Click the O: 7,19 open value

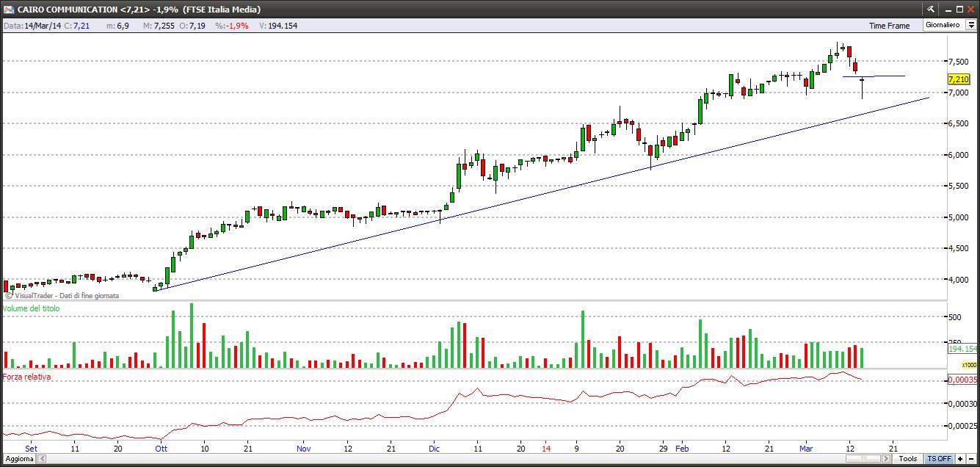pyautogui.click(x=193, y=26)
